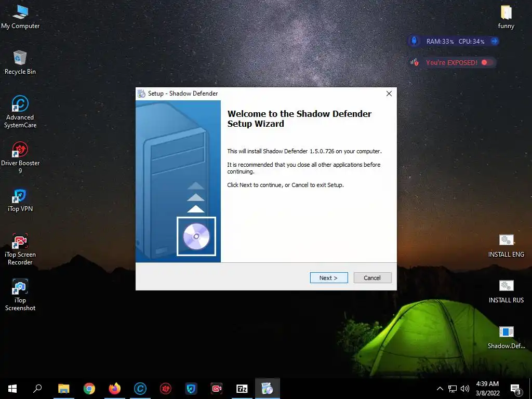Screen dimensions: 532x399
Task: Open 7-Zip from the taskbar
Action: tap(242, 389)
